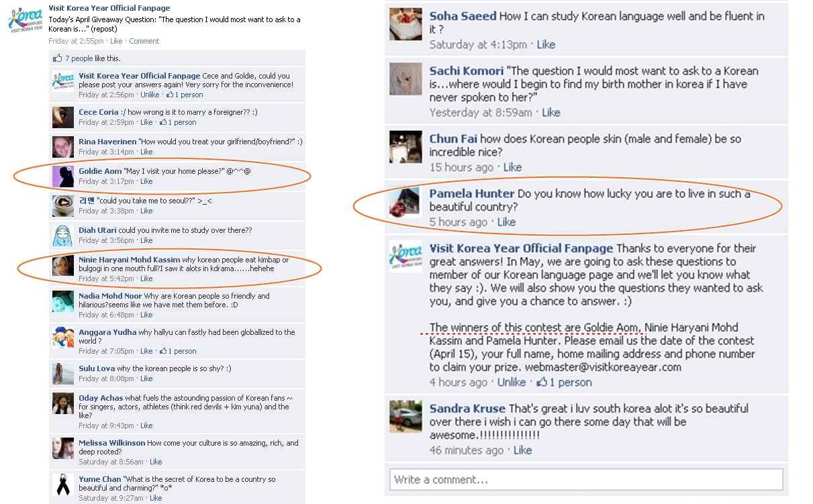Viewport: 813px width, 504px height.
Task: Open Pamela Hunter's profile thumbnail
Action: (405, 202)
